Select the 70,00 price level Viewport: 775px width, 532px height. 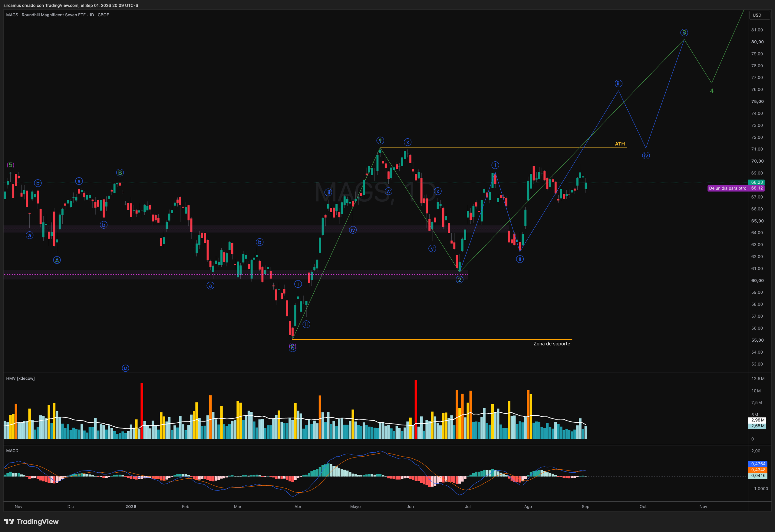[757, 161]
